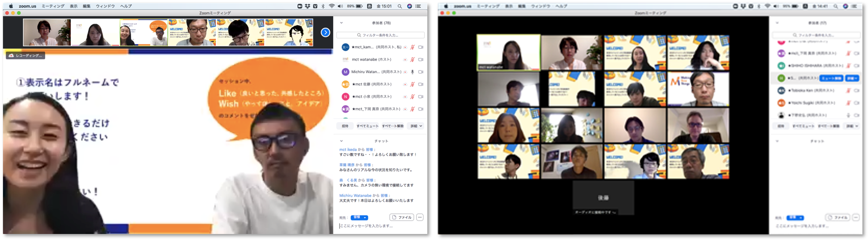Click ファイル button in the speaker-view chat
Image resolution: width=868 pixels, height=240 pixels.
[x=402, y=217]
